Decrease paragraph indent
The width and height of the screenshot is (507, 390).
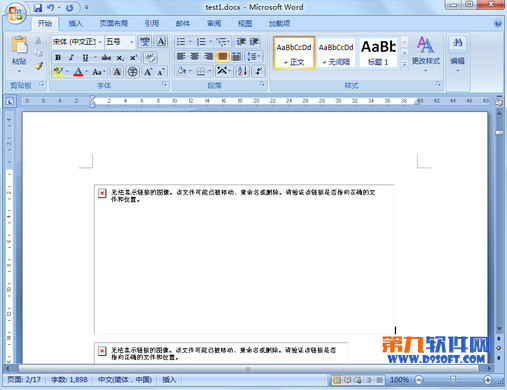241,42
